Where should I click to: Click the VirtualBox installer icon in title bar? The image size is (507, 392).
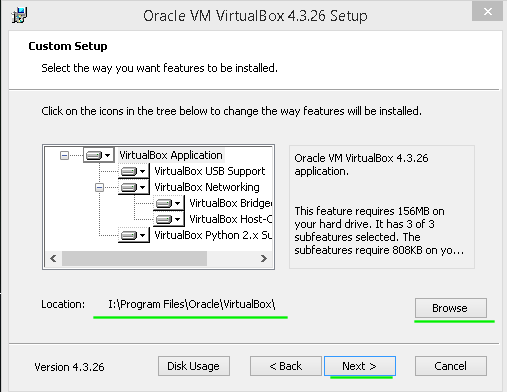[x=20, y=15]
